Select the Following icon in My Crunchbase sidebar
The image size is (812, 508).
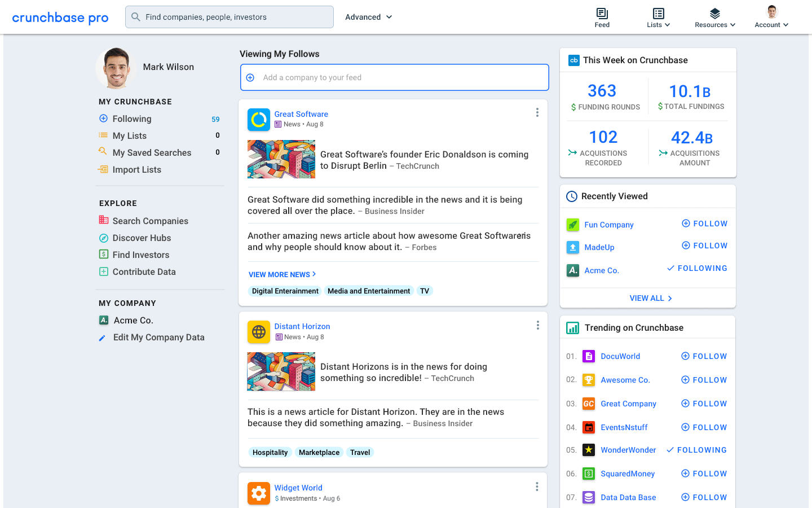pos(103,119)
